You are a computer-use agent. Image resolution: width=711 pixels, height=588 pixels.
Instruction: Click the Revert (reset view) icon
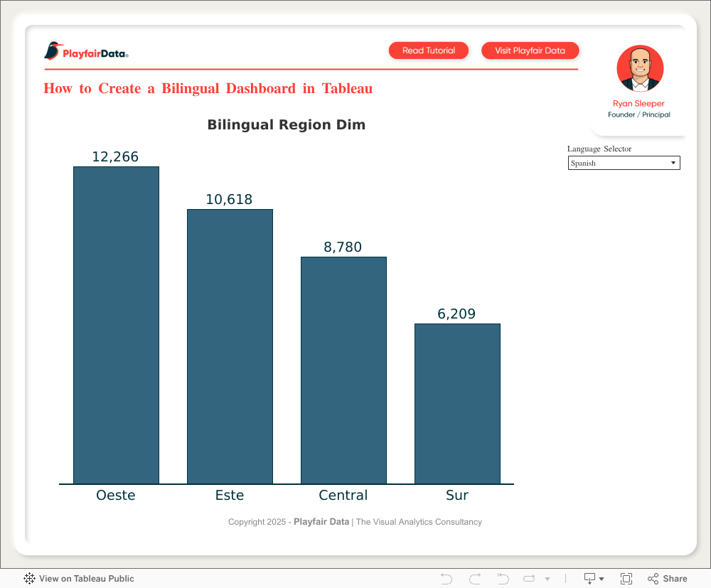pos(503,579)
